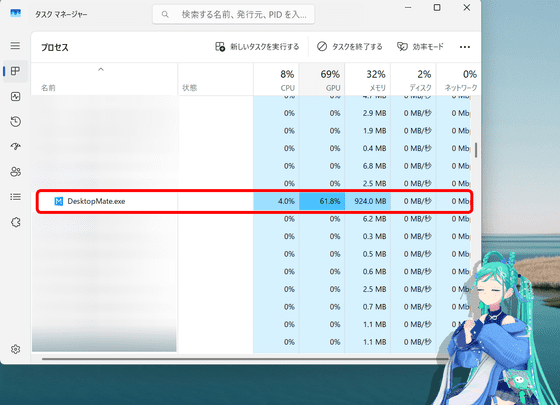
Task: Open the Details list icon
Action: tap(15, 197)
